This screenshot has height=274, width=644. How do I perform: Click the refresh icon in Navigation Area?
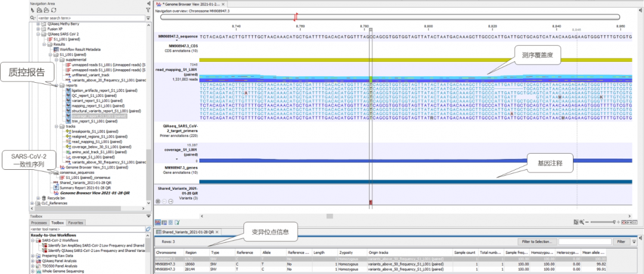pyautogui.click(x=55, y=10)
